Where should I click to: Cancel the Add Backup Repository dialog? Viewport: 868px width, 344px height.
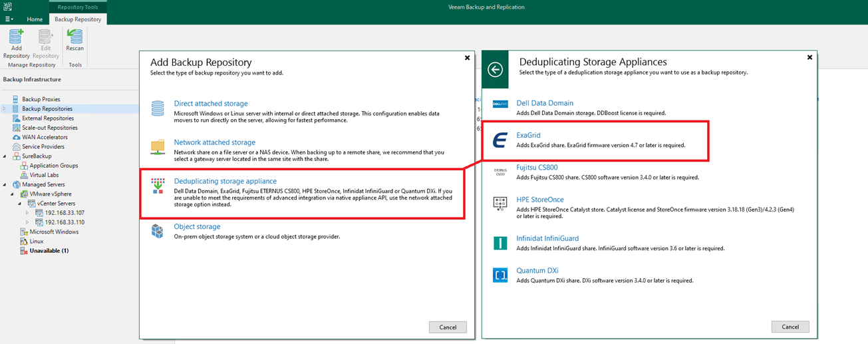[448, 327]
